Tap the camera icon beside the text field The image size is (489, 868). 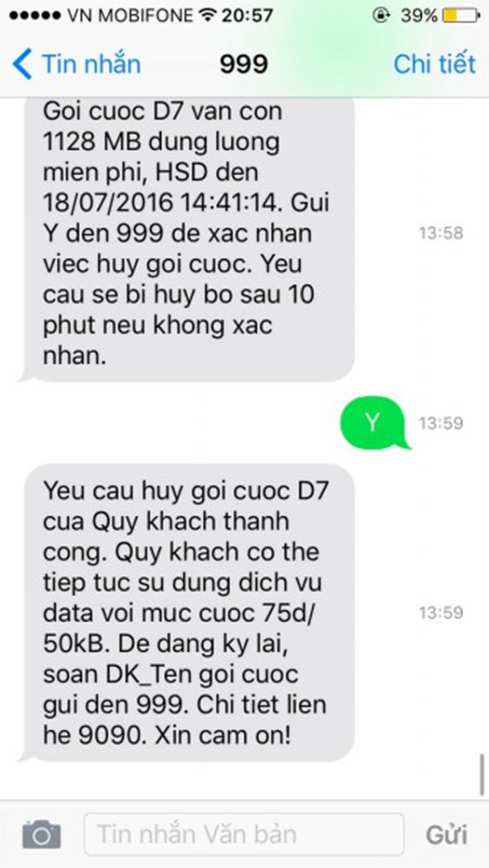[x=42, y=834]
